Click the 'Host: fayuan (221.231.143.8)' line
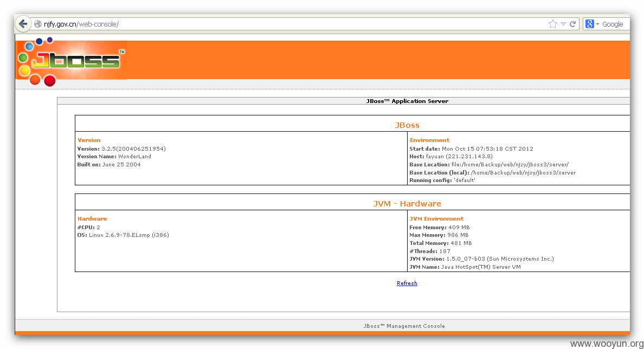The height and width of the screenshot is (349, 644). point(451,157)
